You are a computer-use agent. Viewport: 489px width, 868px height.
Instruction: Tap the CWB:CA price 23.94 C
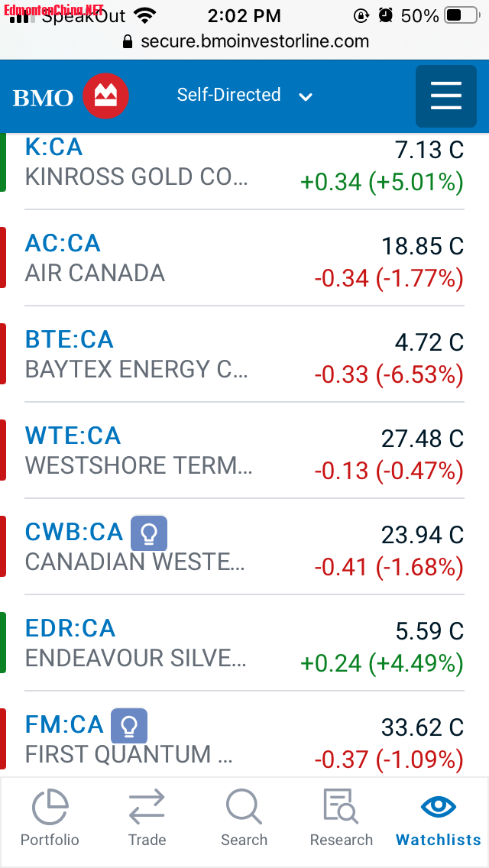coord(422,535)
